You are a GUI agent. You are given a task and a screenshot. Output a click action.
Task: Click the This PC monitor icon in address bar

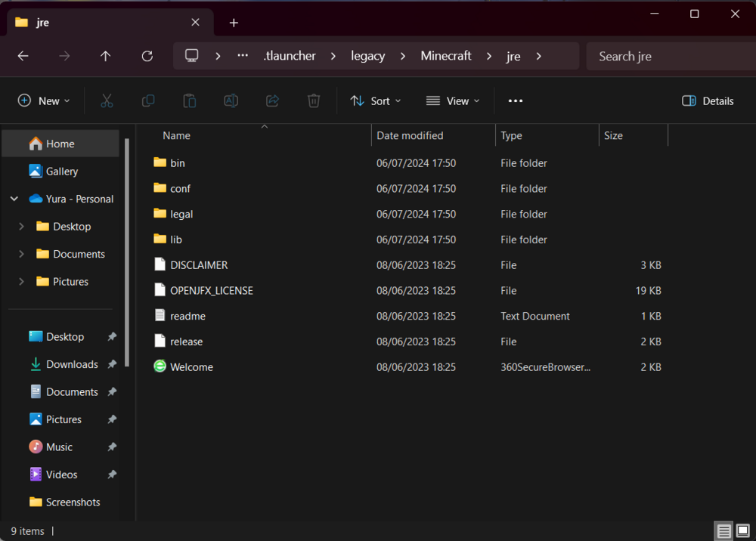point(191,55)
